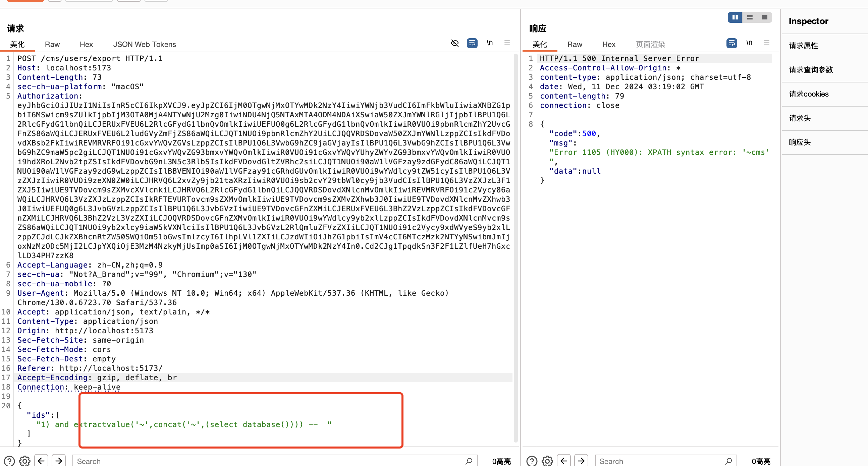This screenshot has height=466, width=868.
Task: Expand 请求cookies section in Inspector
Action: [809, 94]
